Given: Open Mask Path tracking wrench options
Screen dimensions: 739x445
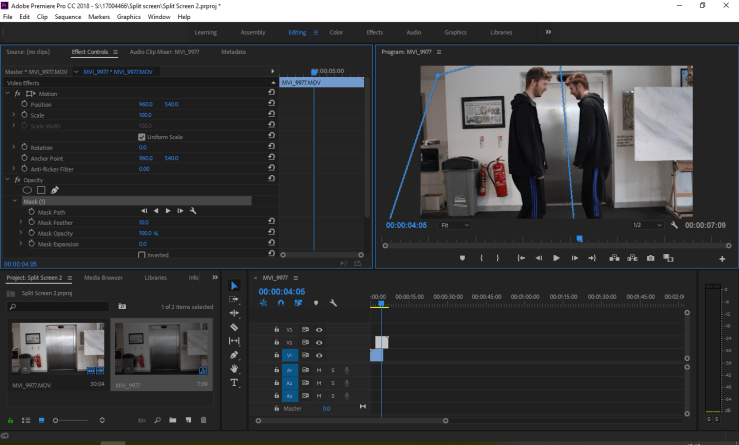Looking at the screenshot, I should point(193,211).
